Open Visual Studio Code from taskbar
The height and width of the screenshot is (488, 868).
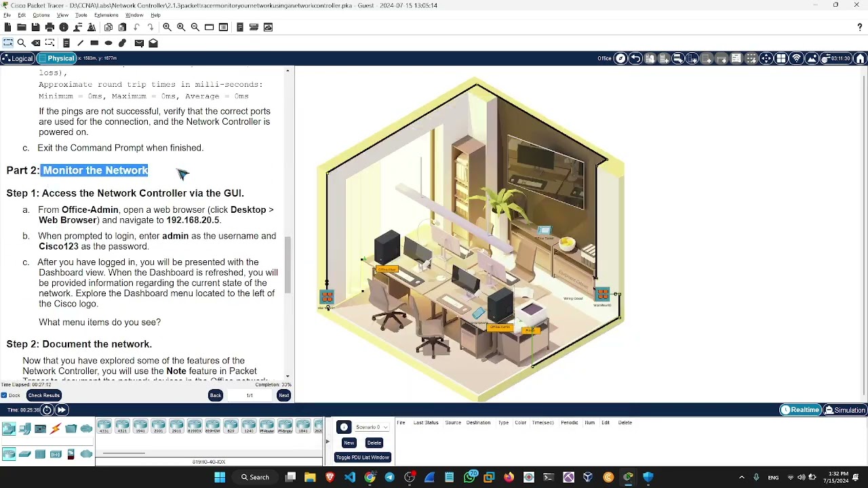(350, 477)
